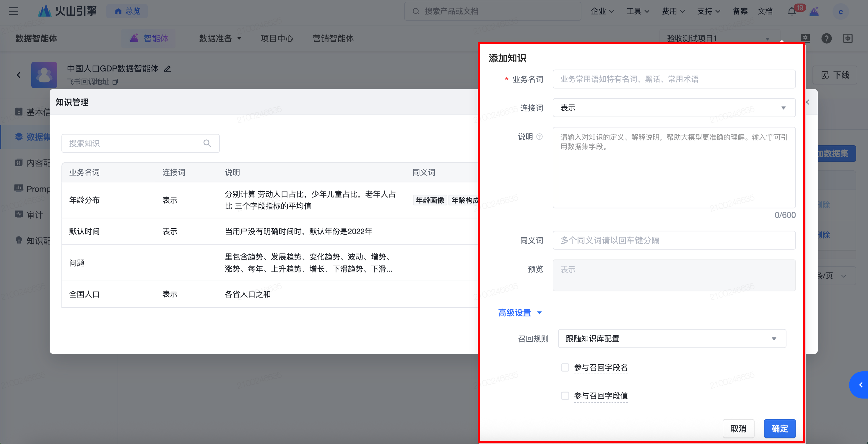
Task: Click the edit pencil next to agent name
Action: (x=168, y=69)
